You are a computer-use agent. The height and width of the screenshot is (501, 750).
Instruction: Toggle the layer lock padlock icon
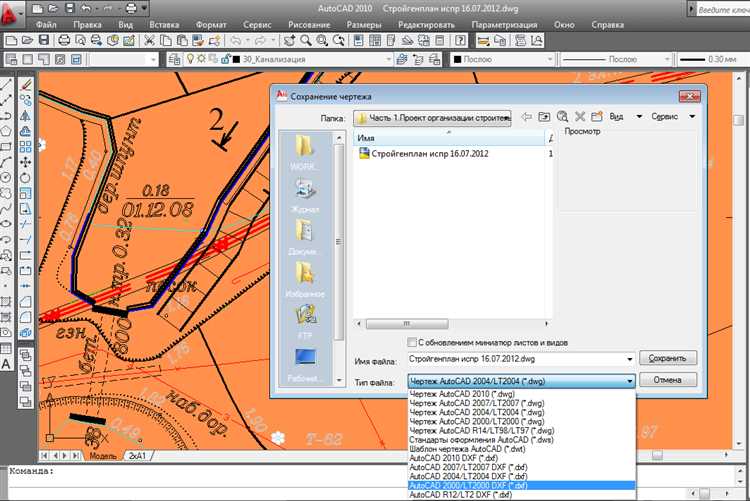click(224, 59)
